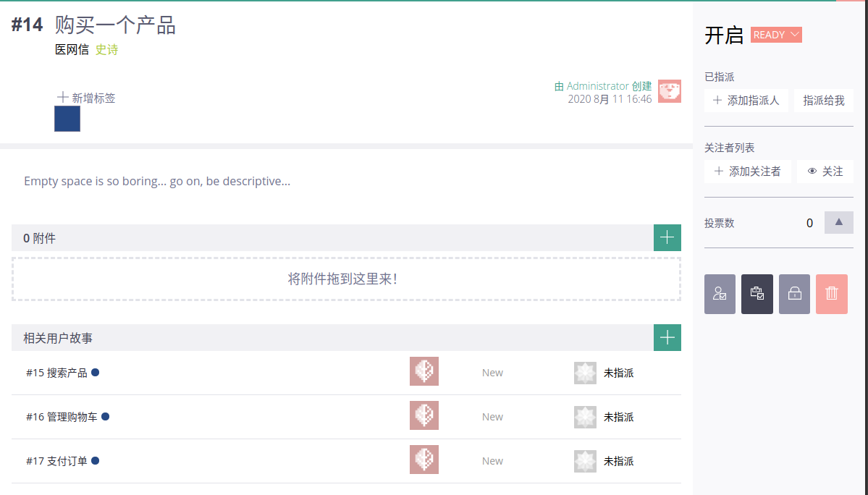868x495 pixels.
Task: Click the pink project icon for #15
Action: 424,372
